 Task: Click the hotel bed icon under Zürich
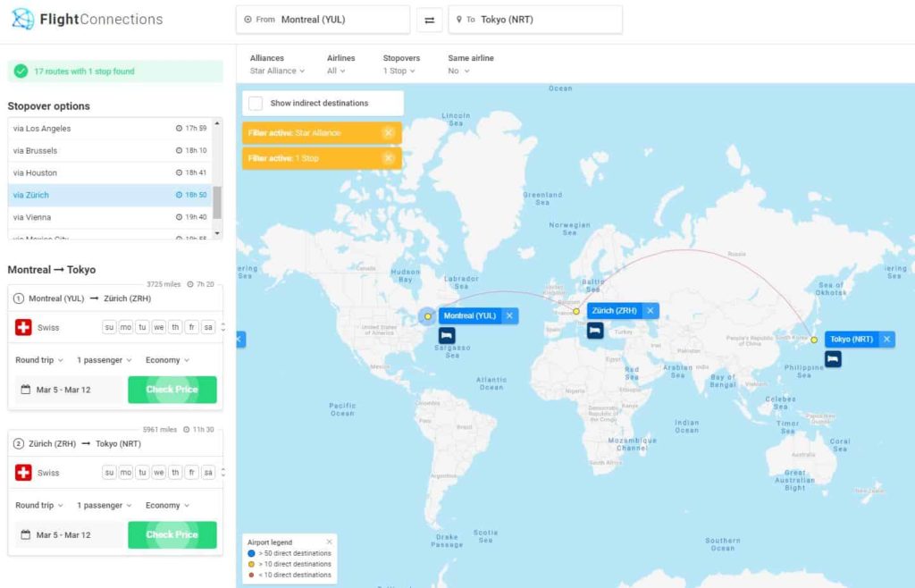[595, 331]
